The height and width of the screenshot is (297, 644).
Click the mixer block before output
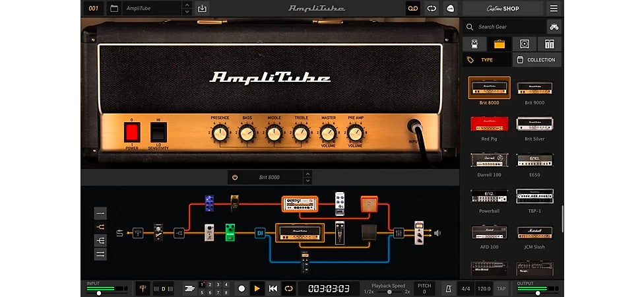point(399,234)
